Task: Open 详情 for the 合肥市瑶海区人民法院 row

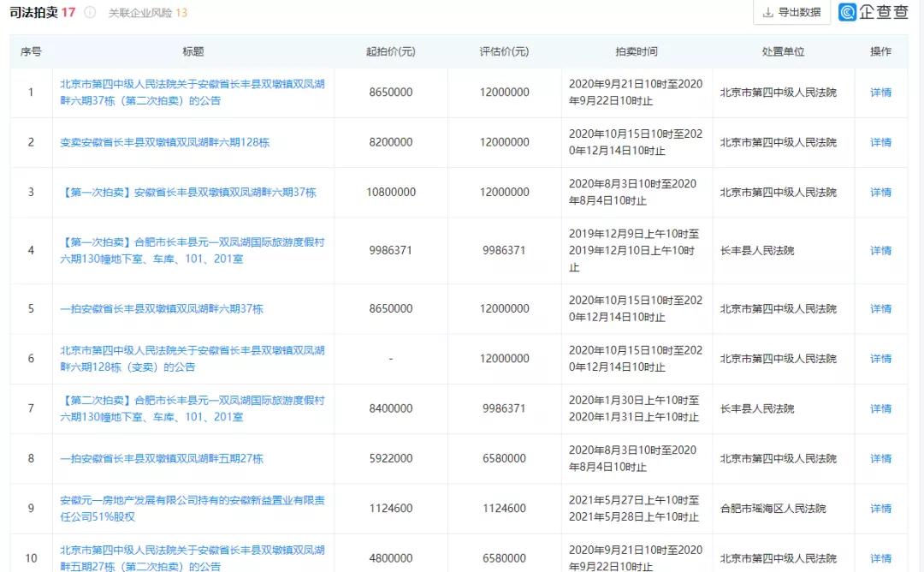Action: pos(880,508)
